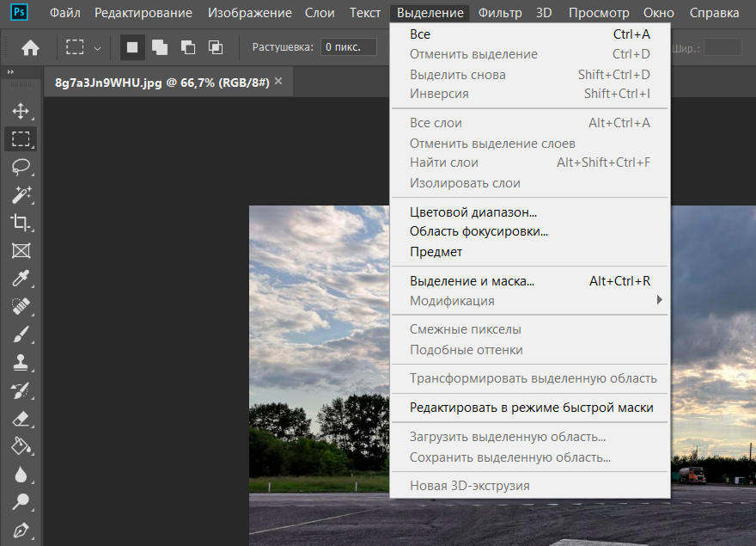Open the marquee tool preset dropdown
The image size is (756, 546).
point(97,48)
